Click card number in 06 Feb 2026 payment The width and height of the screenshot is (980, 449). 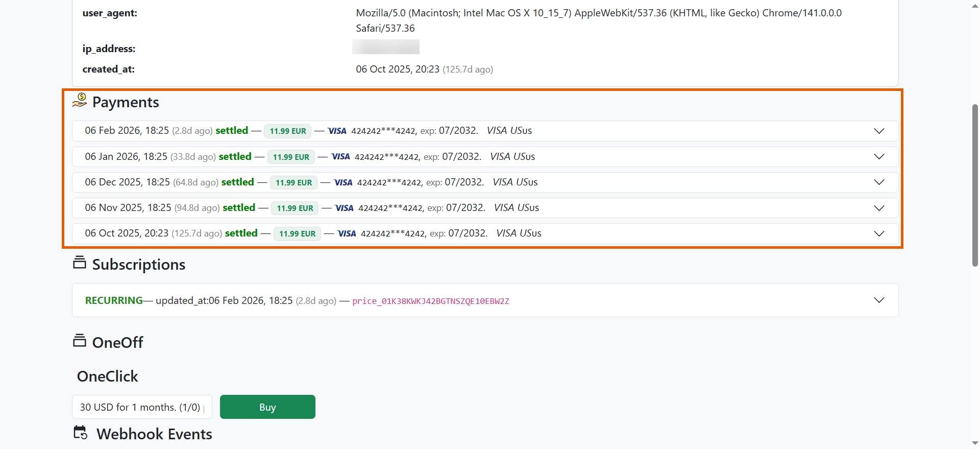pyautogui.click(x=383, y=131)
